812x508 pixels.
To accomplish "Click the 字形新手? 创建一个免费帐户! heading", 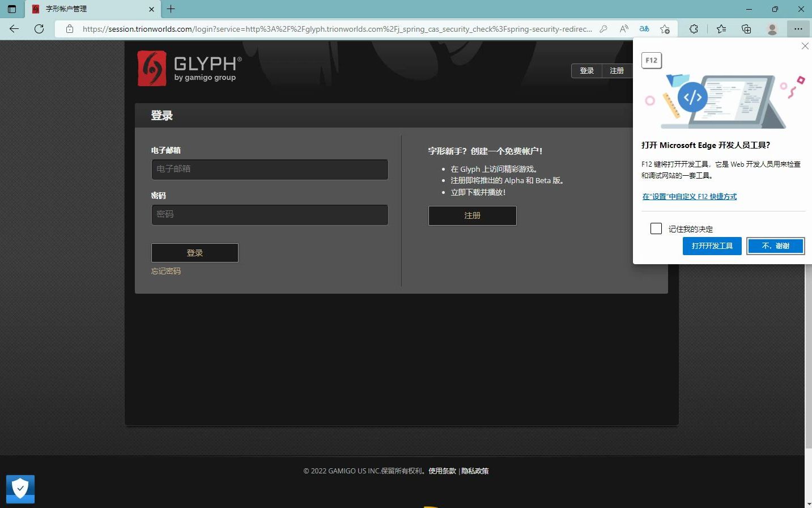I will tap(485, 151).
